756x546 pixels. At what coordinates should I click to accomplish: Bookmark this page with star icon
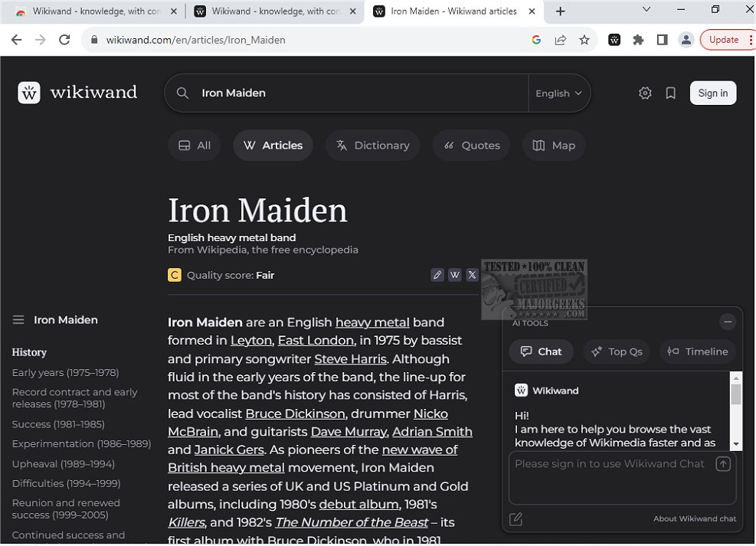pyautogui.click(x=584, y=40)
